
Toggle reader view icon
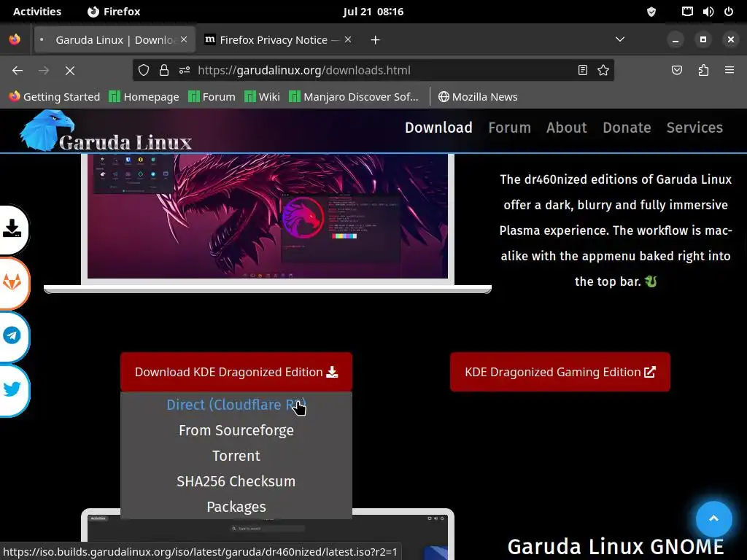tap(582, 71)
